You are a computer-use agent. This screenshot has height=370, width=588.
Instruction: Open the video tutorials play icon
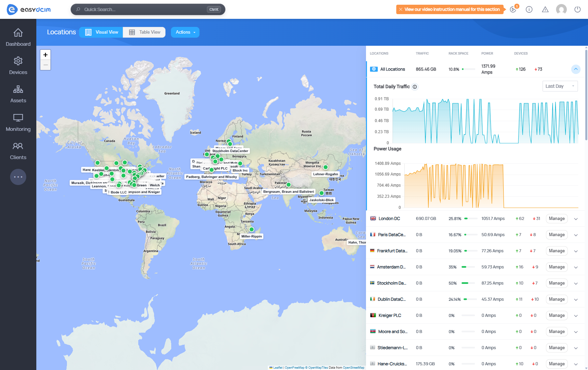coord(513,9)
